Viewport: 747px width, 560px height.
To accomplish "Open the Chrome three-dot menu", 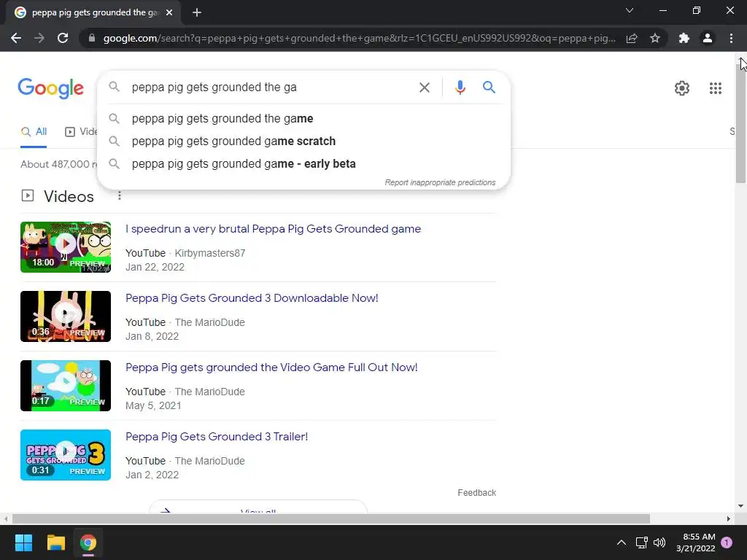I will [731, 38].
